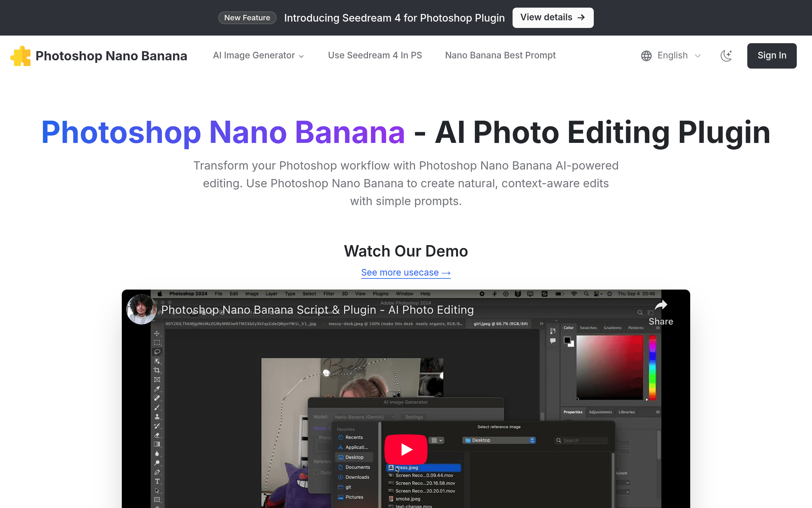Select the Clone Stamp tool in the demo video
The image size is (812, 508).
pos(157,417)
